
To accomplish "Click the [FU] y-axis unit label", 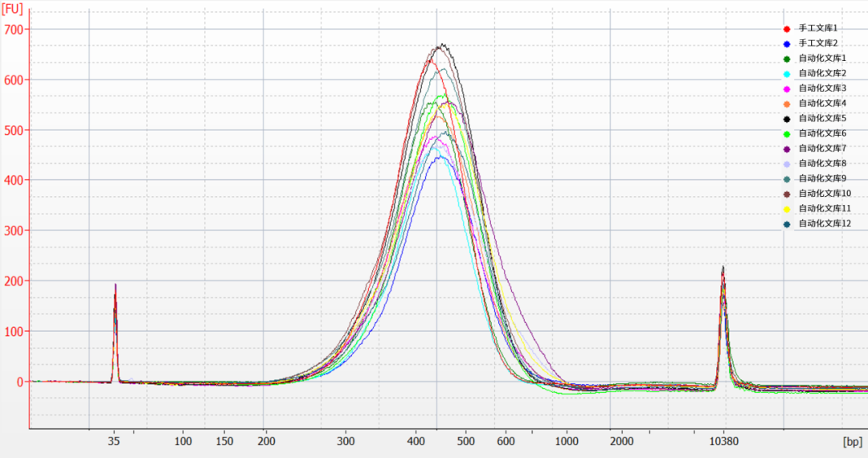I will pos(12,9).
